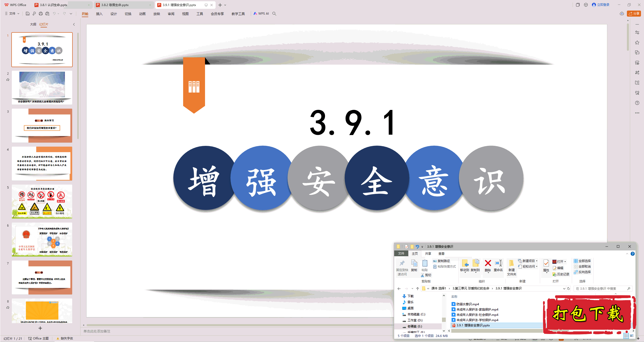Click the star icon in right sidebar
644x342 pixels.
[637, 42]
